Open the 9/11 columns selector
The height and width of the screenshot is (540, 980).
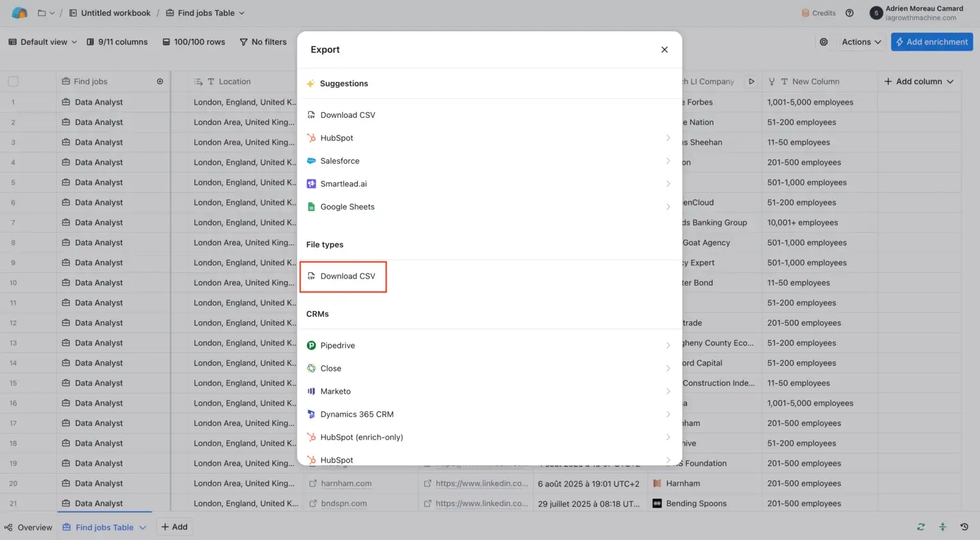pyautogui.click(x=117, y=42)
